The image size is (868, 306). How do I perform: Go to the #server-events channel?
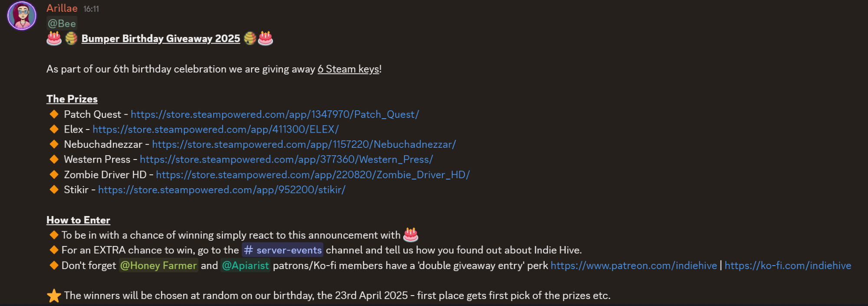[283, 250]
